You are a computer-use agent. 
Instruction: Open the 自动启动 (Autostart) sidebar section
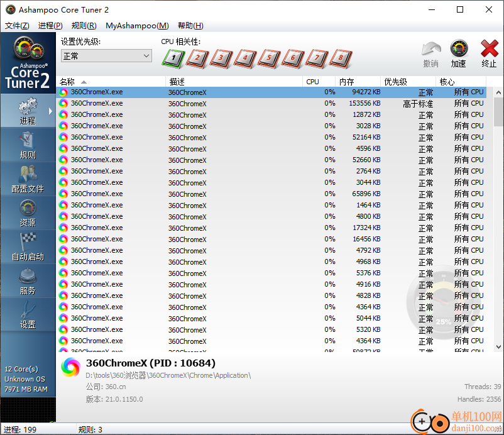pos(28,247)
